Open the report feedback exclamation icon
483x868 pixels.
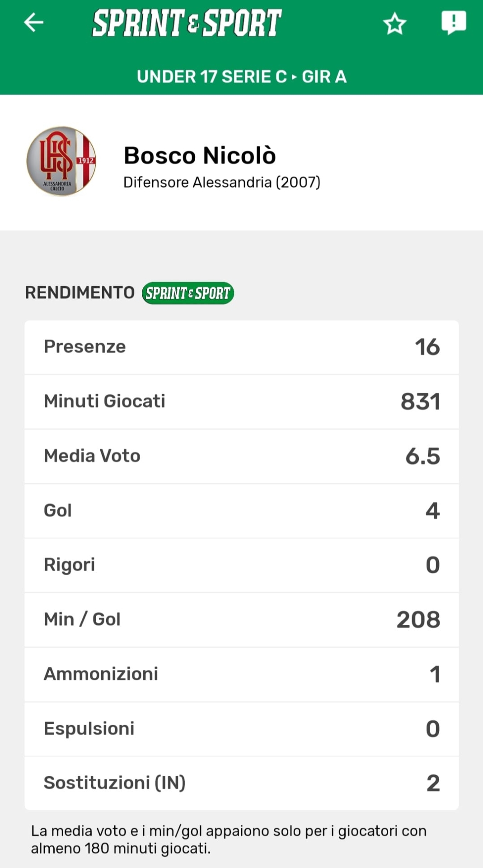tap(453, 22)
